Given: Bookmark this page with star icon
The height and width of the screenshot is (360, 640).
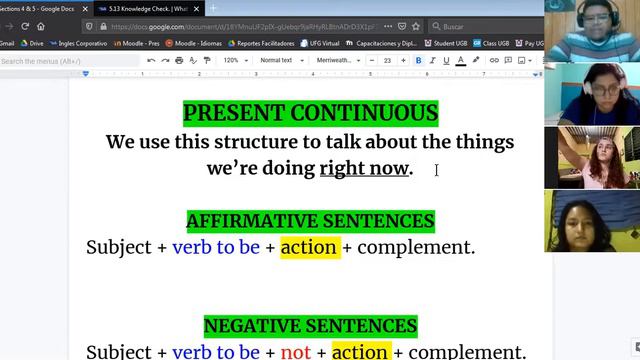Looking at the screenshot, I should pyautogui.click(x=416, y=27).
